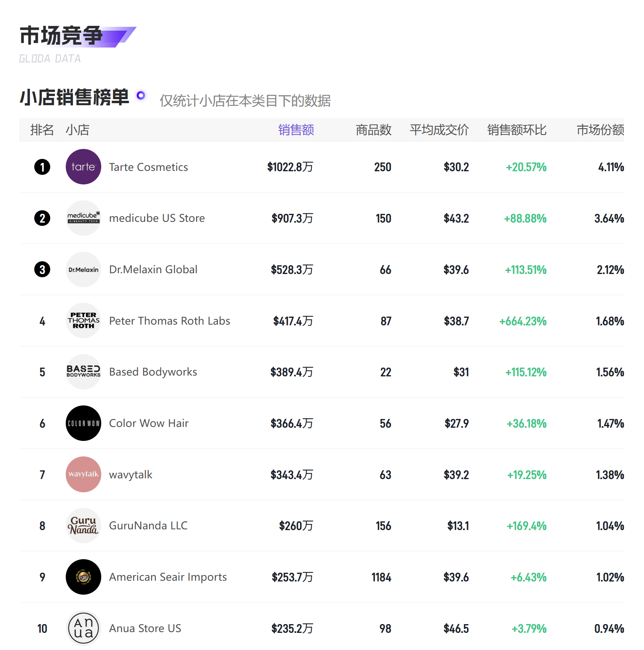Open Tarte Cosmetics shop name link
Image resolution: width=644 pixels, height=650 pixels.
tap(149, 167)
